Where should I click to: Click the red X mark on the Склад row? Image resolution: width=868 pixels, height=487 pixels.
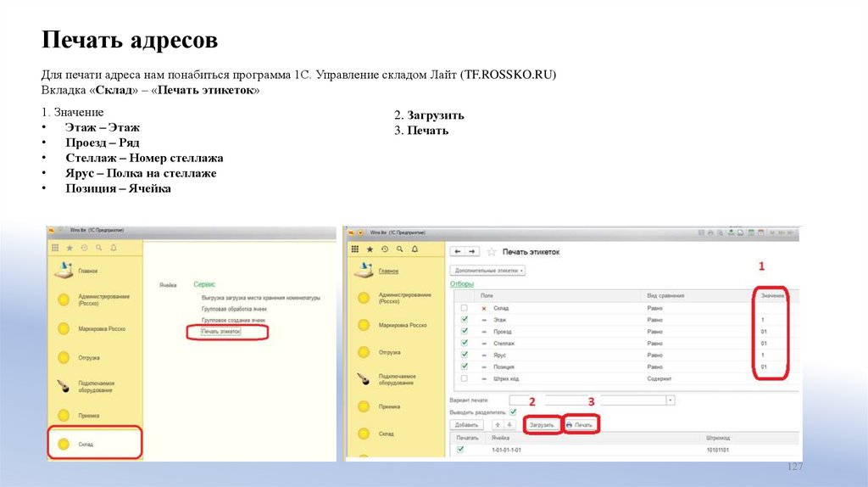coord(484,308)
